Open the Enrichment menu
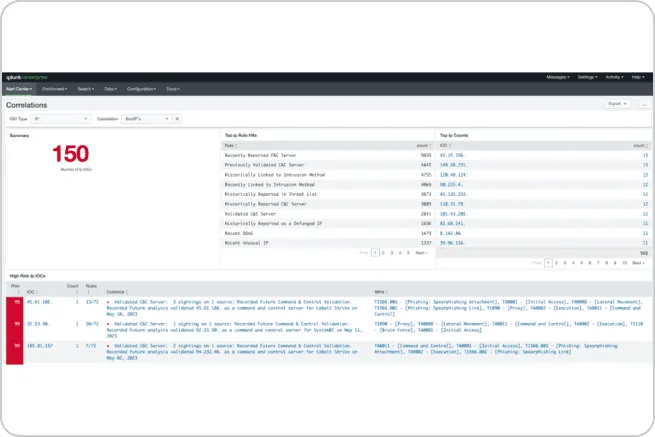Image resolution: width=655 pixels, height=437 pixels. coord(54,89)
